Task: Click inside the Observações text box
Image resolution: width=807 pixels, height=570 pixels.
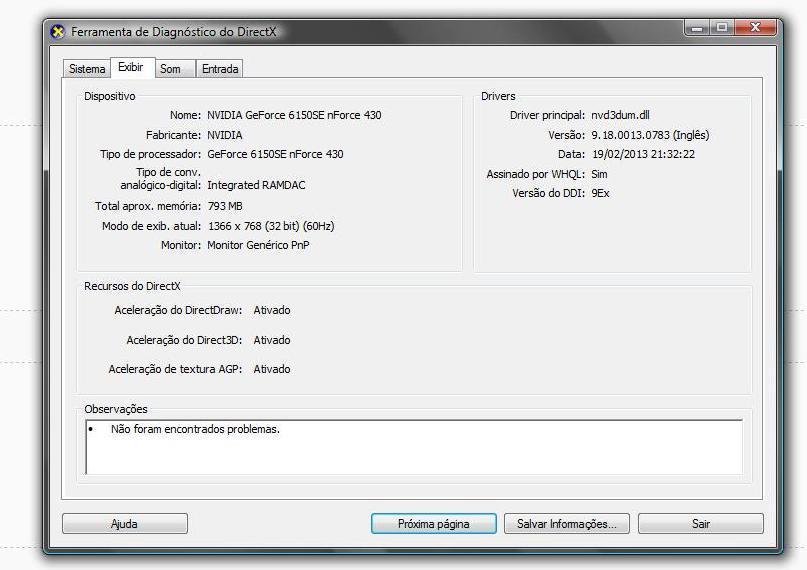Action: pyautogui.click(x=414, y=447)
